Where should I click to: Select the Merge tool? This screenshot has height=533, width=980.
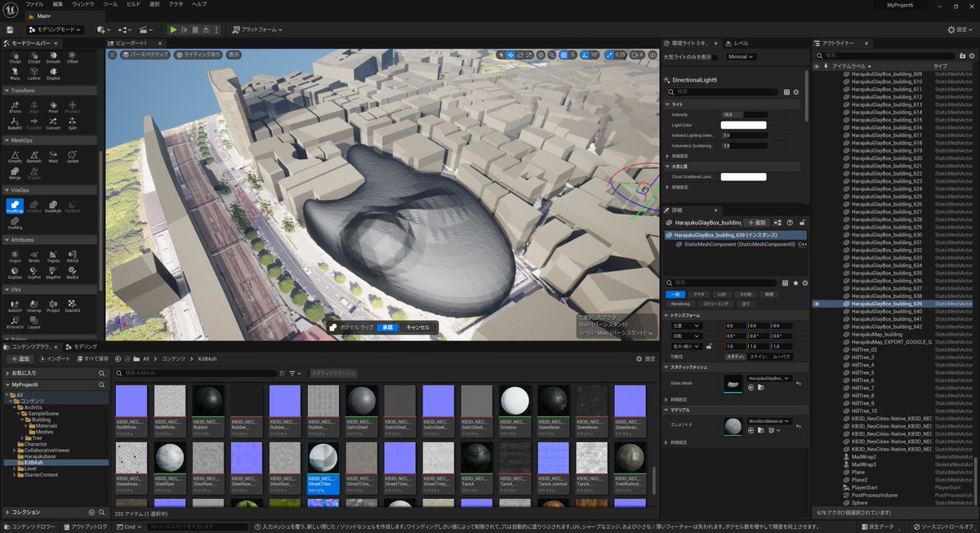[15, 174]
